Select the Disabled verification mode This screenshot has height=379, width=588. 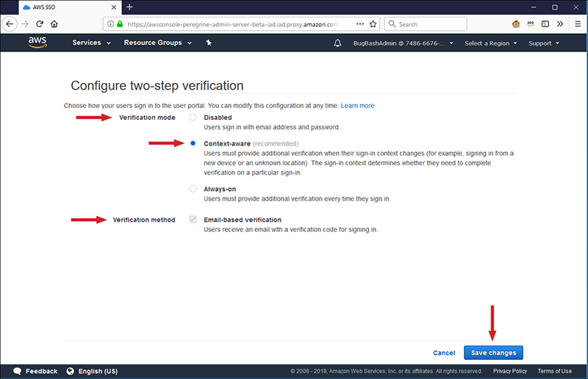click(193, 117)
